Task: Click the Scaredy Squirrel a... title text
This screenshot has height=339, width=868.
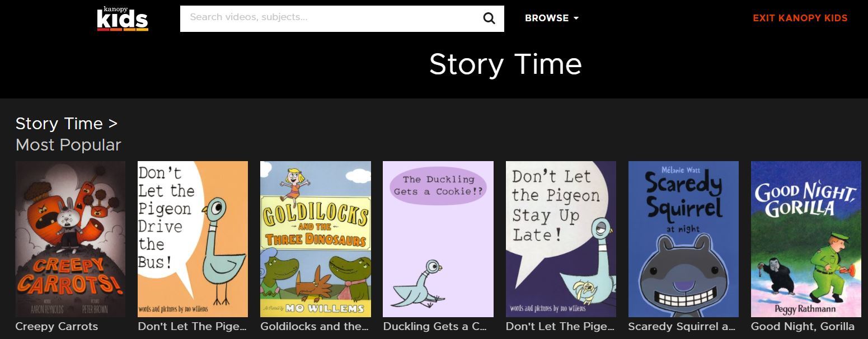Action: [x=681, y=327]
